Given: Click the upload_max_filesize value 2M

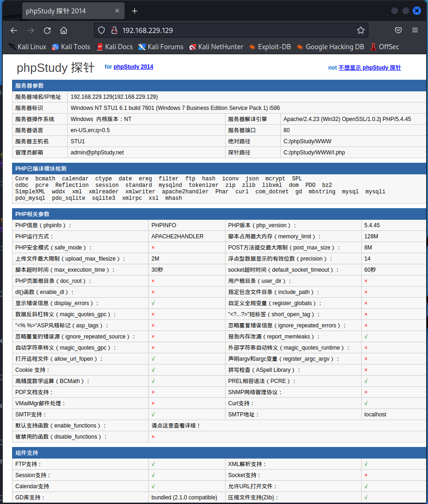Looking at the screenshot, I should [x=155, y=259].
